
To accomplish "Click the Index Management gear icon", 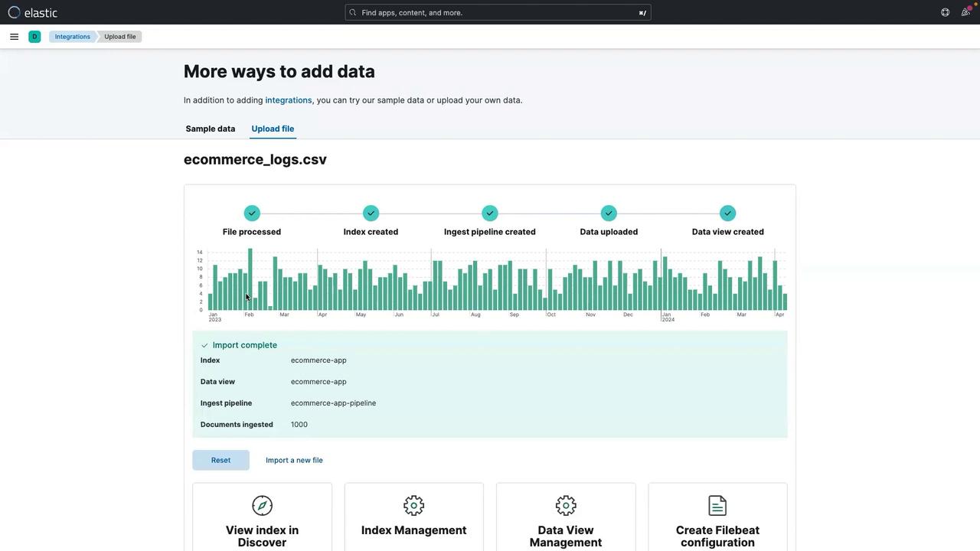I will (x=413, y=506).
